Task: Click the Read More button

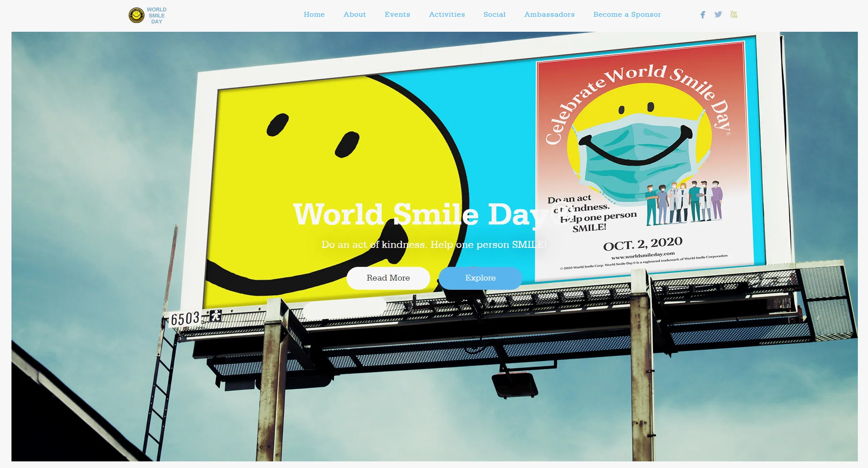Action: 388,278
